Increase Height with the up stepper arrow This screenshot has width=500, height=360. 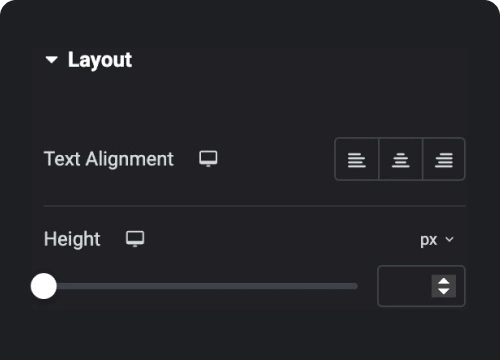(444, 281)
